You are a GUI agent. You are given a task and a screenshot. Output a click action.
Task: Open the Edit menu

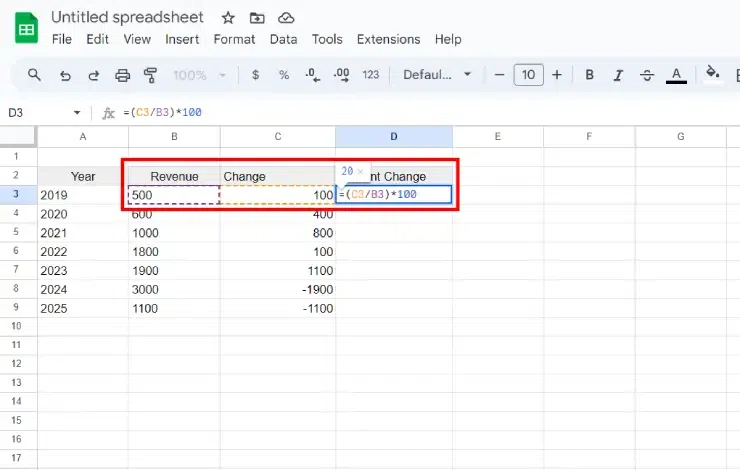[97, 39]
